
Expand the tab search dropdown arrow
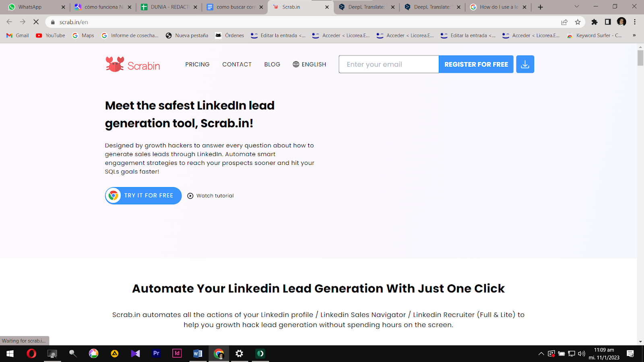pos(576,6)
